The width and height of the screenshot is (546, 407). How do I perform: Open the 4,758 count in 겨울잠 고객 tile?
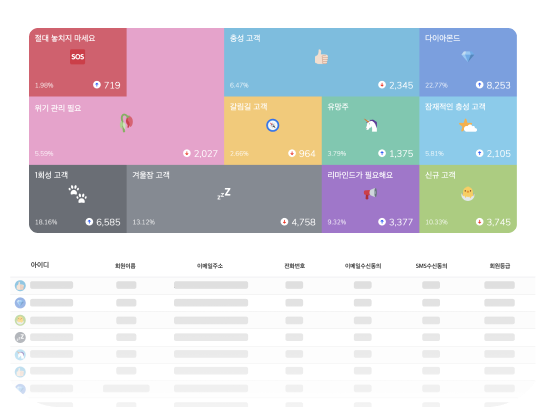tap(303, 222)
